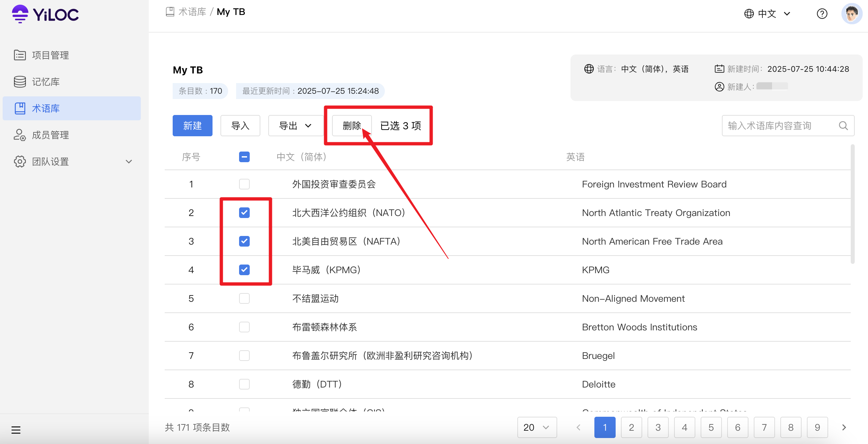Check the 外国投资审查委员会 row checkbox
Screen dimensions: 868x444
tap(244, 184)
